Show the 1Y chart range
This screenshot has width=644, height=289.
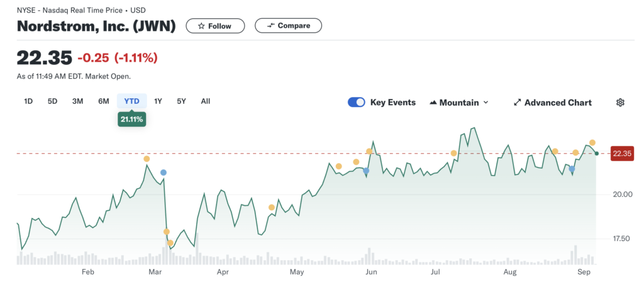click(158, 101)
